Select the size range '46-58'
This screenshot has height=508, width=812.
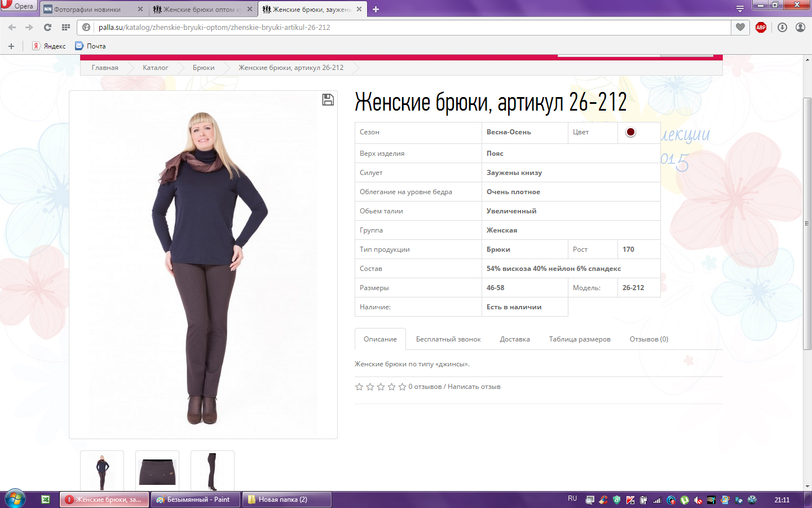496,288
